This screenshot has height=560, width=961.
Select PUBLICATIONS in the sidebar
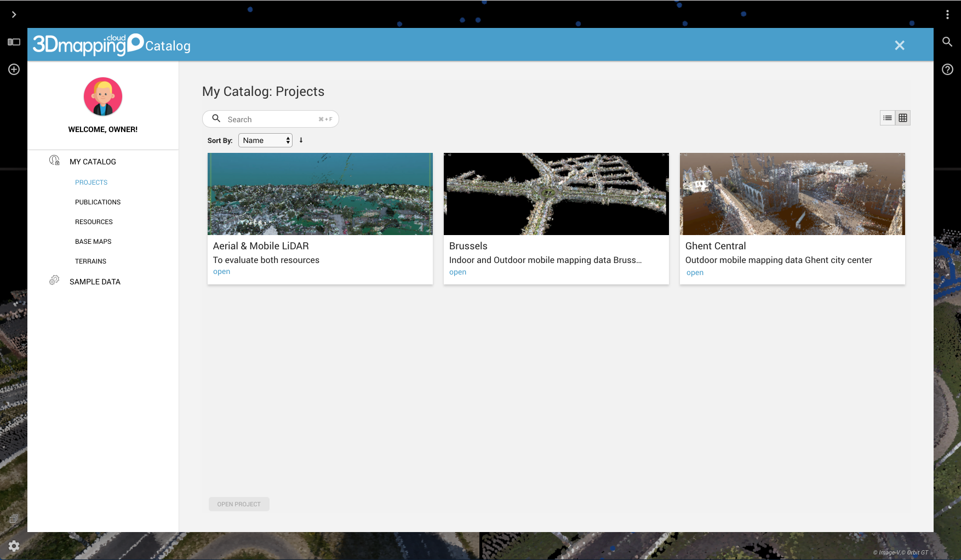coord(98,202)
